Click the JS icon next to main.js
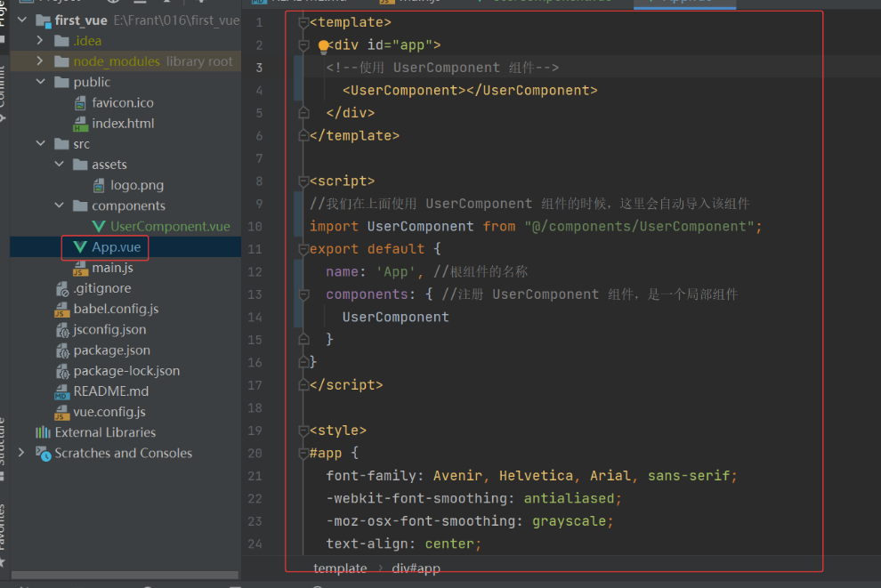The height and width of the screenshot is (588, 881). pyautogui.click(x=80, y=268)
